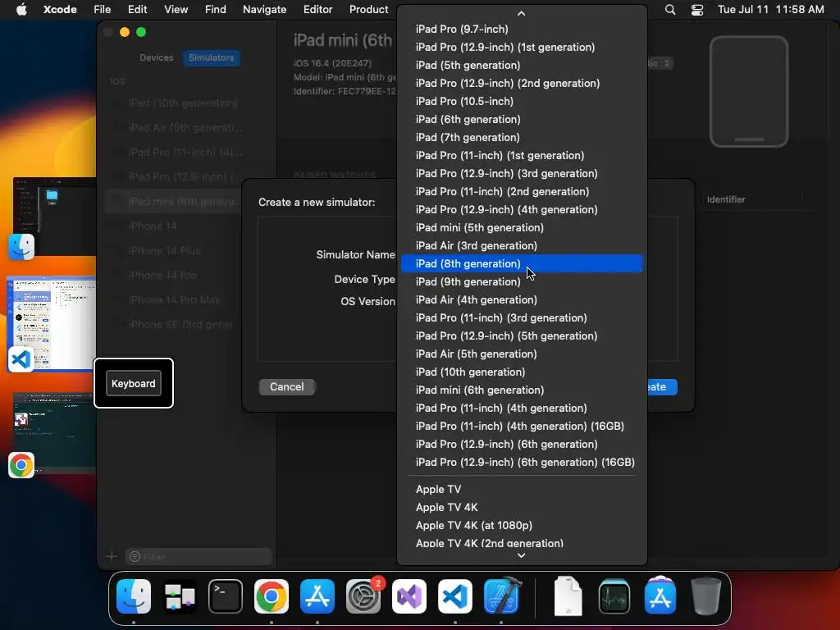Screen dimensions: 840x630
Task: Open Xcode hammer icon in Dock
Action: tap(502, 596)
